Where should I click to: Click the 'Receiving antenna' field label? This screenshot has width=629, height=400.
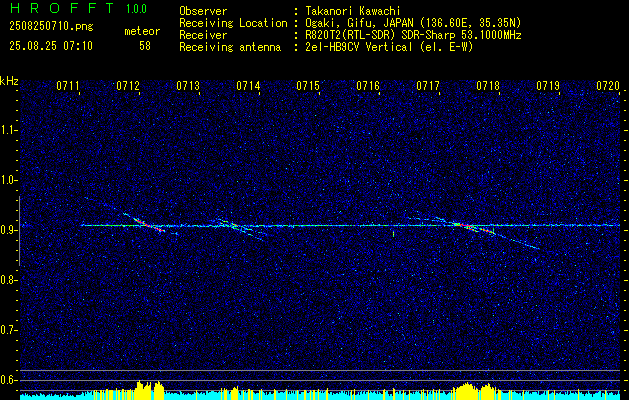pyautogui.click(x=230, y=47)
